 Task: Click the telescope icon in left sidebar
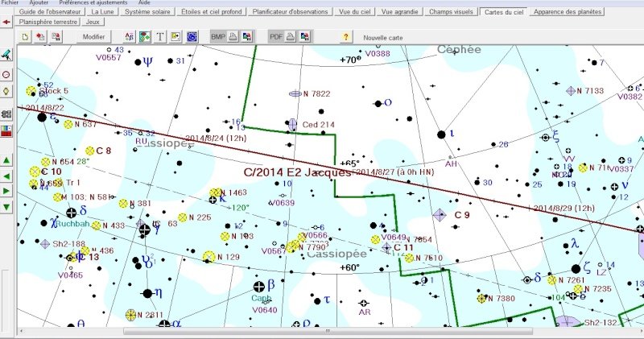coord(6,55)
